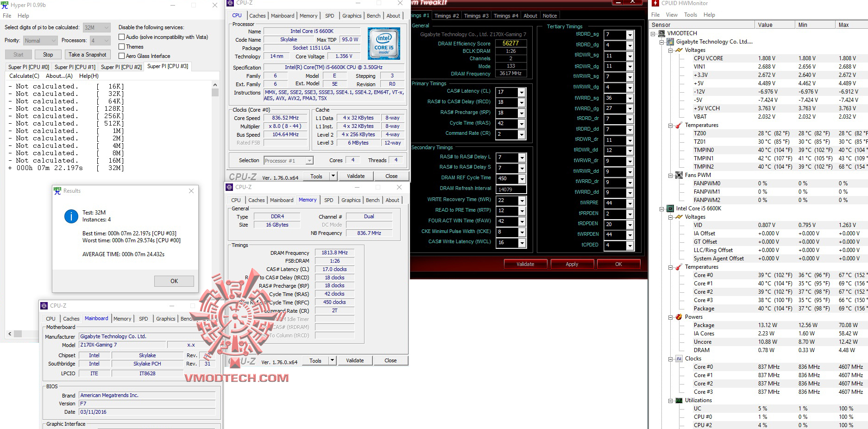Viewport: 868px width, 429px height.
Task: Close the Results dialog with X
Action: point(191,191)
